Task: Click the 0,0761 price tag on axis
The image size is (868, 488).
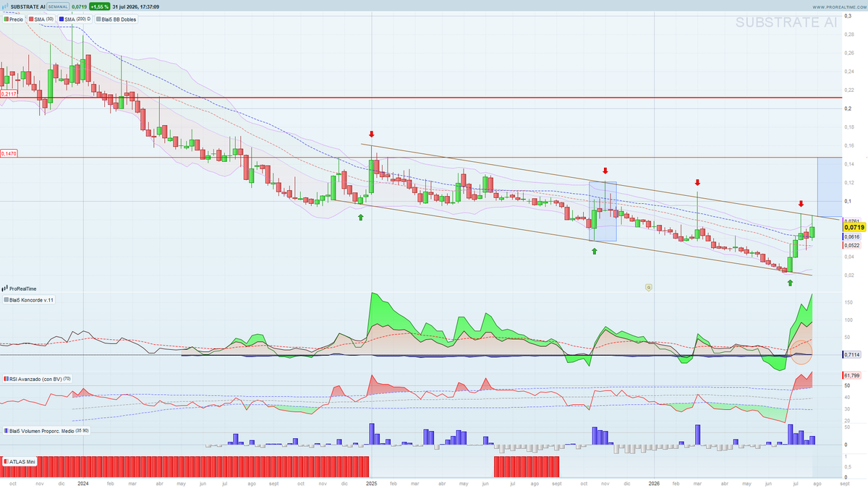Action: pos(852,221)
